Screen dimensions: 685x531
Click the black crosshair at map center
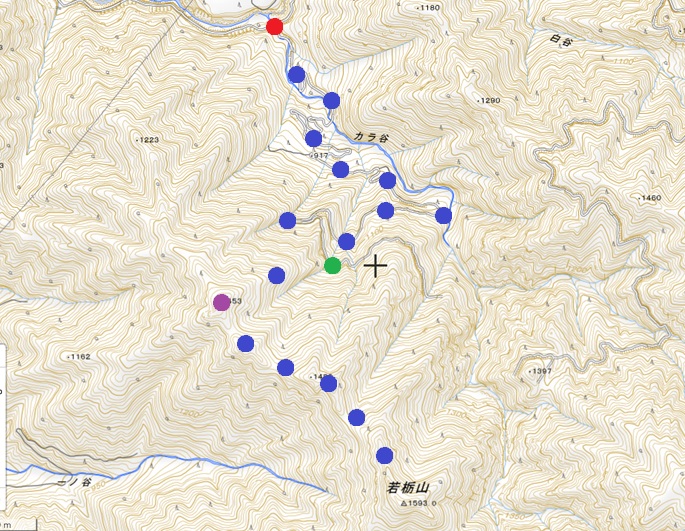pyautogui.click(x=375, y=265)
